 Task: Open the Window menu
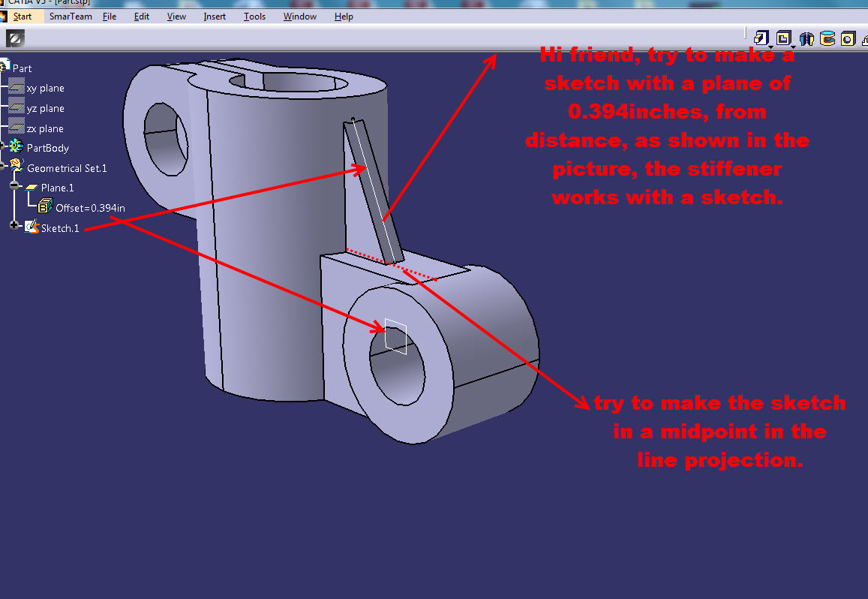(x=300, y=17)
